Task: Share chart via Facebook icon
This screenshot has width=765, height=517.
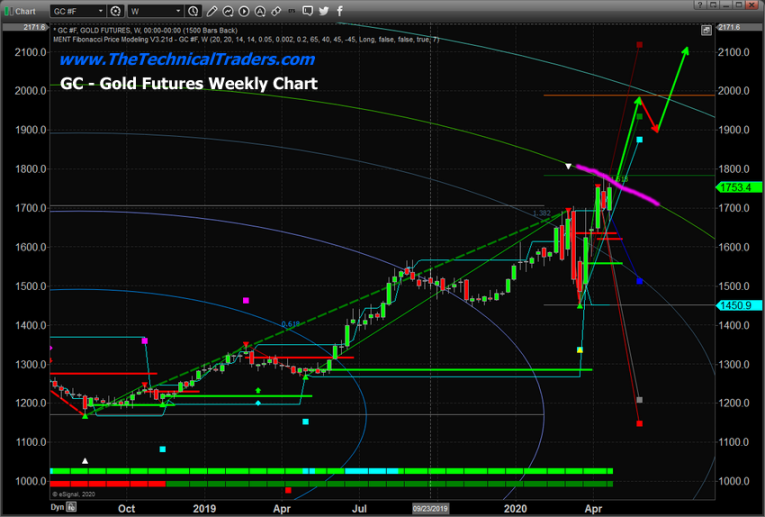Action: tap(340, 11)
